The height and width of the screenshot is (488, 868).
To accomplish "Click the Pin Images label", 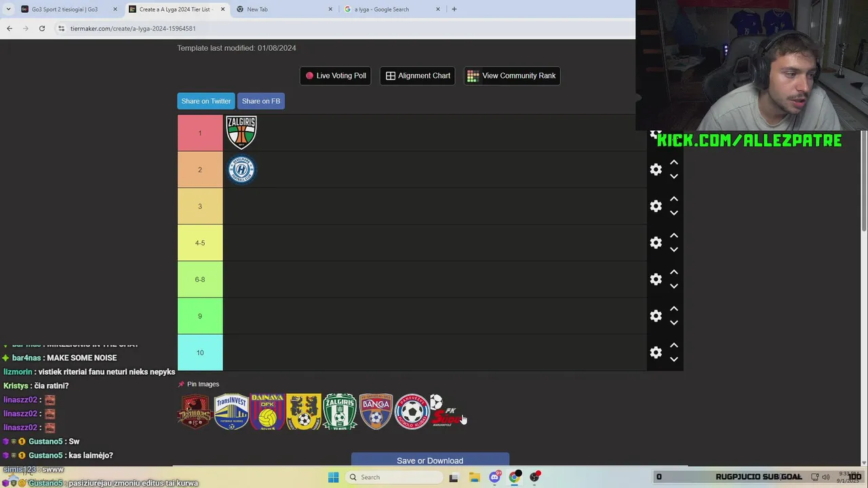I will 199,384.
